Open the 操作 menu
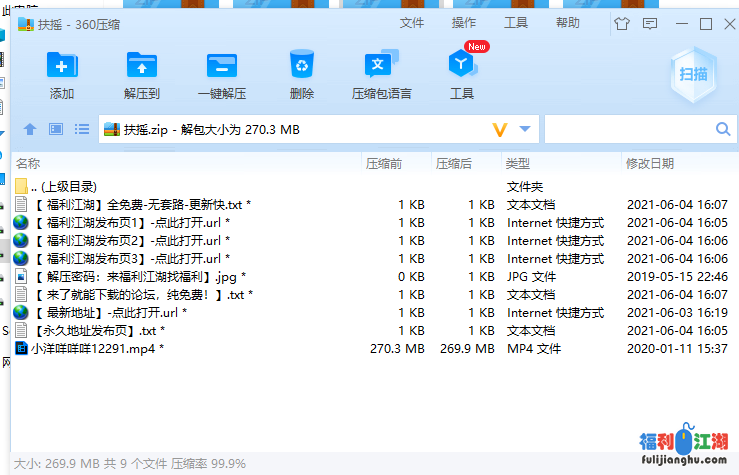This screenshot has width=739, height=475. tap(464, 23)
